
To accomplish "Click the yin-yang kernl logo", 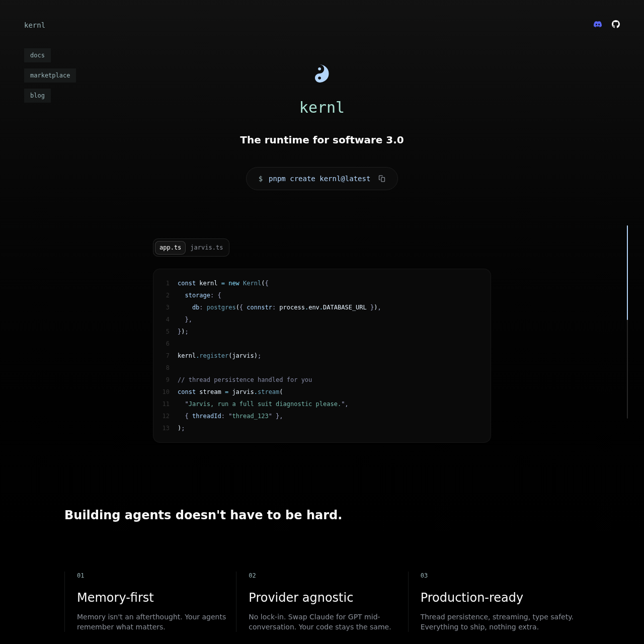I will (x=322, y=74).
